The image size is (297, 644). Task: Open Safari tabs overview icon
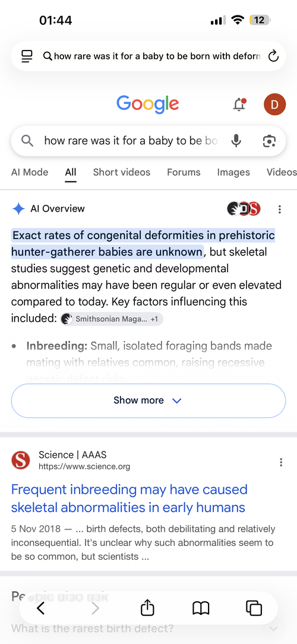tap(254, 608)
